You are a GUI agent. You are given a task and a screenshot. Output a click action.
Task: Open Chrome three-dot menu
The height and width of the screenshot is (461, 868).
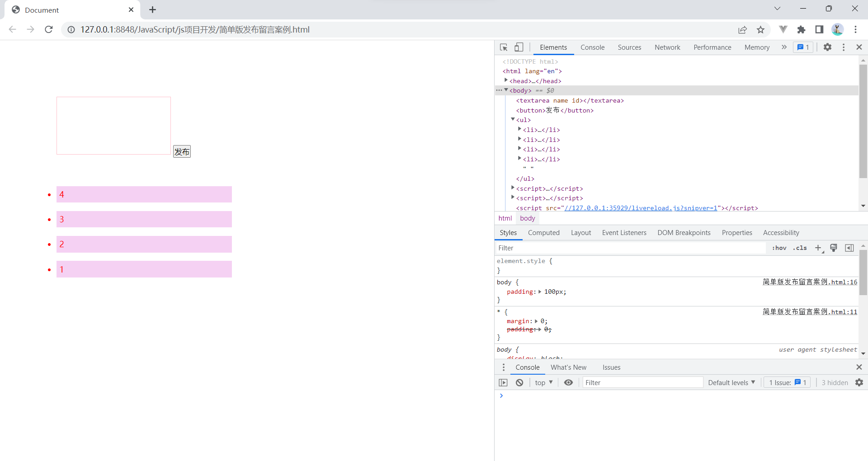[856, 30]
